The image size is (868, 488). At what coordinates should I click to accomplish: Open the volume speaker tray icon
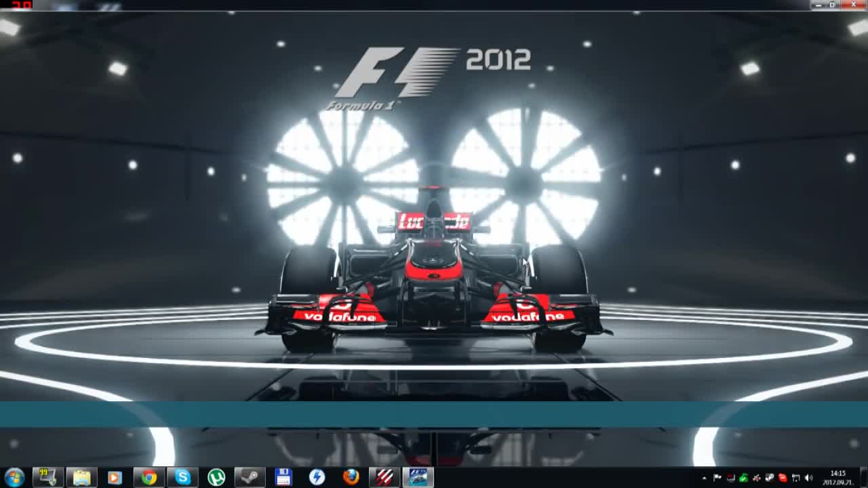(x=808, y=478)
